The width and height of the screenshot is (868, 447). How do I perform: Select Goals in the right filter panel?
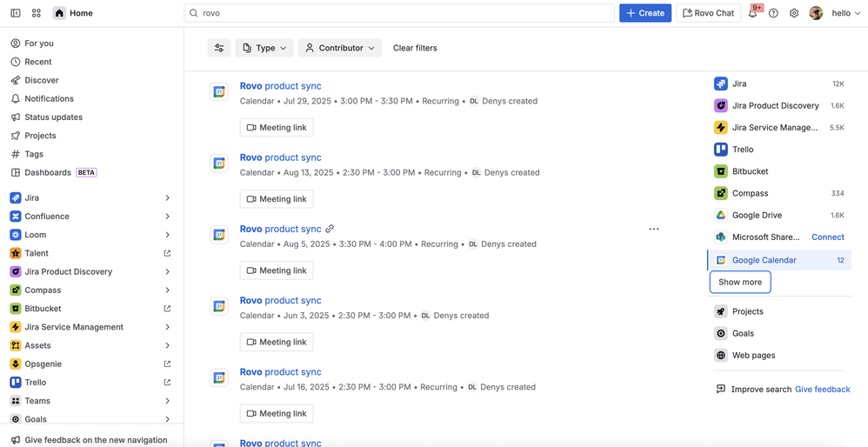[779, 334]
